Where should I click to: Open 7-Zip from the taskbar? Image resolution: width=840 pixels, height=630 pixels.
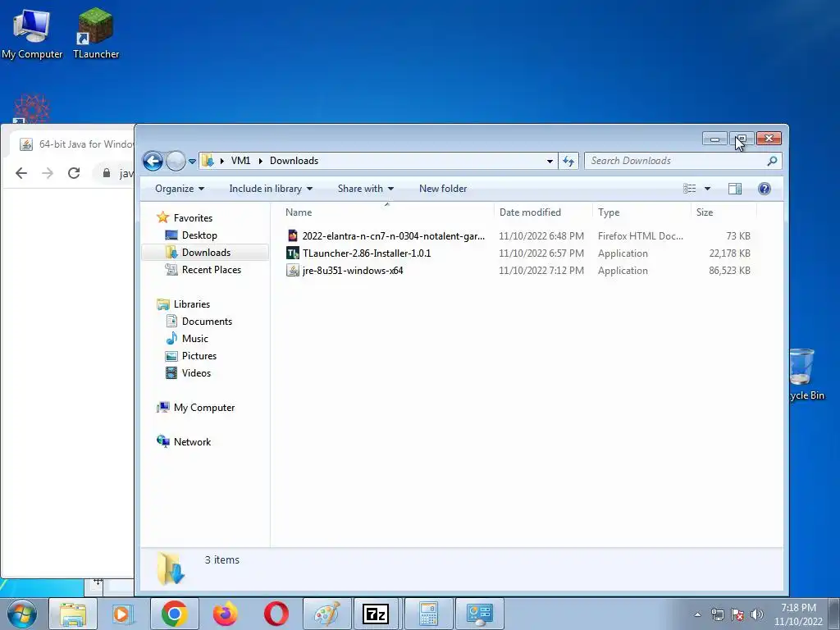tap(376, 614)
